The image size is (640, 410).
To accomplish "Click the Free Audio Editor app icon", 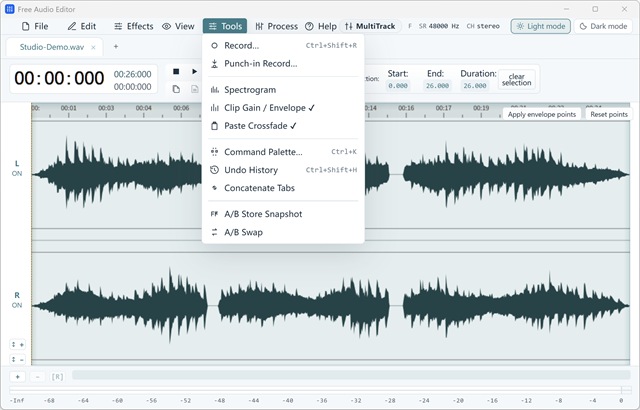I will pos(9,9).
